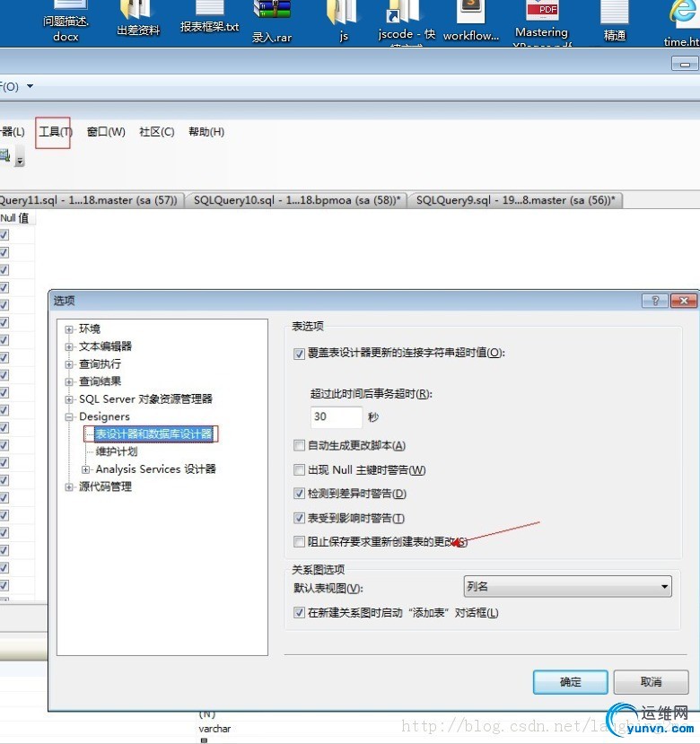Click the Null 值 column header

point(16,218)
